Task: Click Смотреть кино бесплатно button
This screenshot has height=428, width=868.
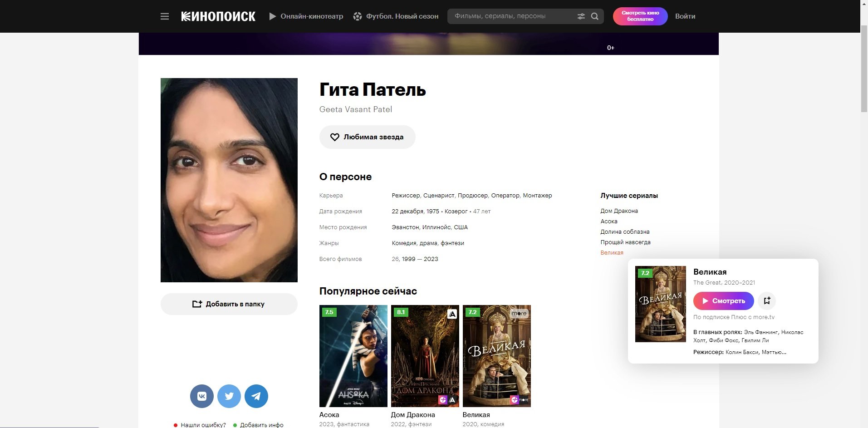Action: pyautogui.click(x=640, y=16)
